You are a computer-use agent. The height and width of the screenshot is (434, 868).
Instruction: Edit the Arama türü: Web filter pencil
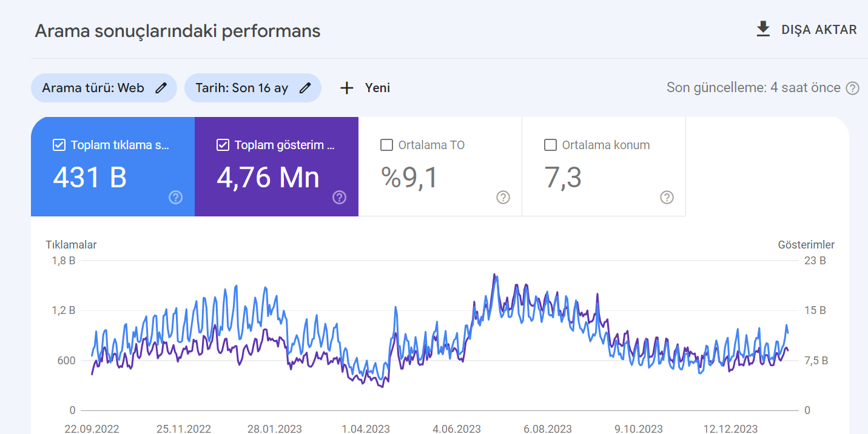click(161, 88)
